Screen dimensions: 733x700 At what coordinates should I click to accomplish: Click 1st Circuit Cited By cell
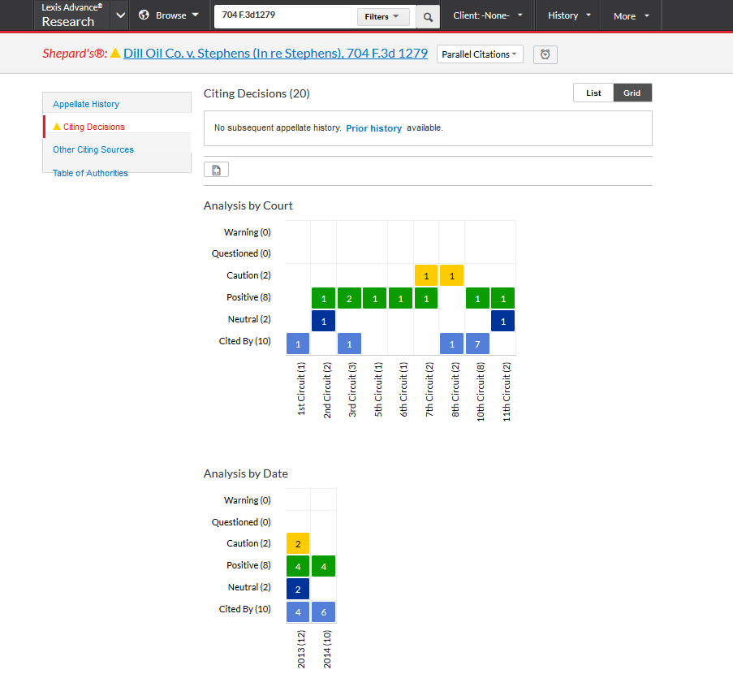(298, 344)
